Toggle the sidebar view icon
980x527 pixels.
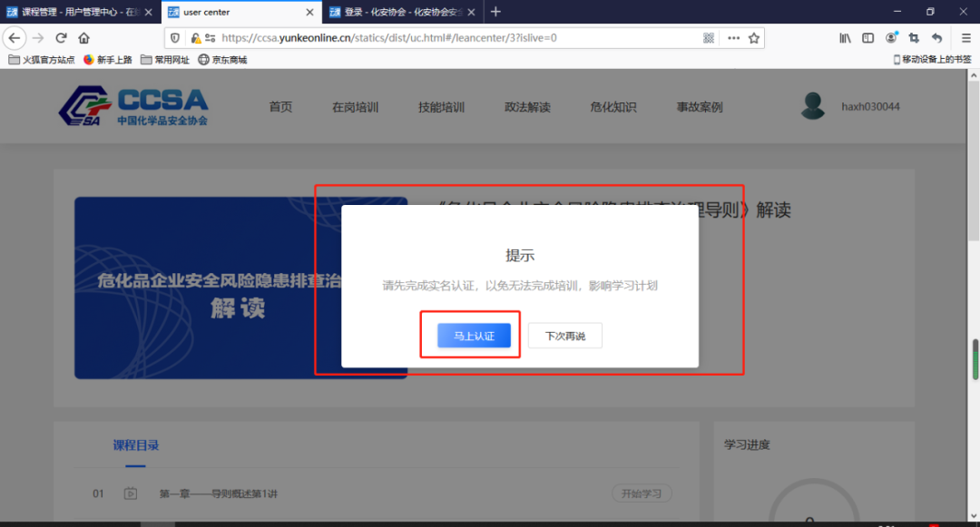868,38
